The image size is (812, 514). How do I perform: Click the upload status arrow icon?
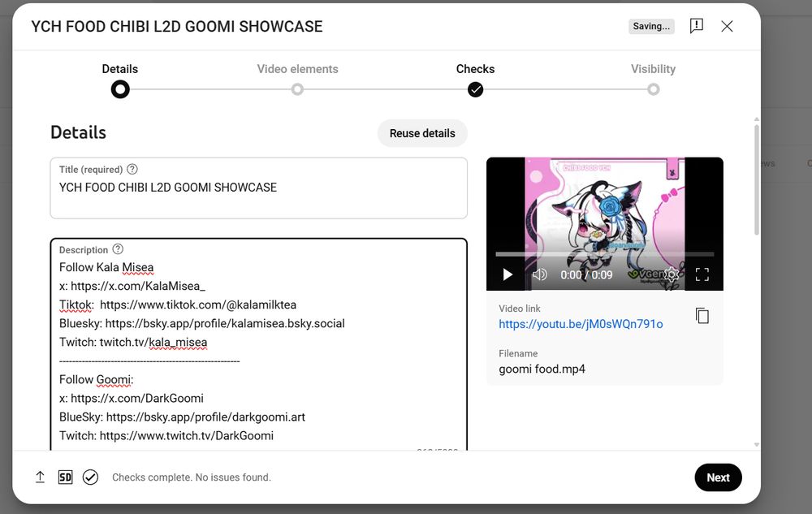point(40,477)
